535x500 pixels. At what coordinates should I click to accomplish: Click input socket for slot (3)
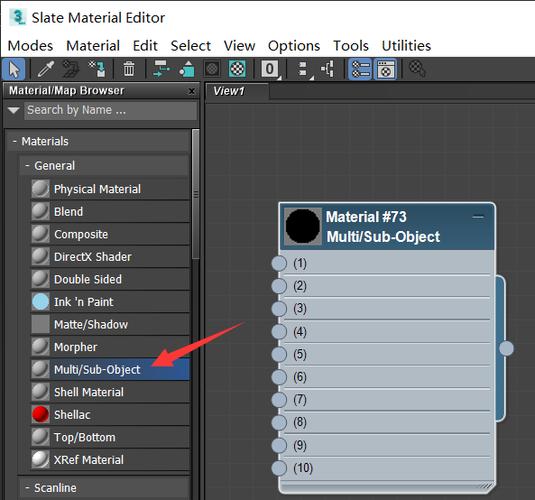tap(279, 309)
